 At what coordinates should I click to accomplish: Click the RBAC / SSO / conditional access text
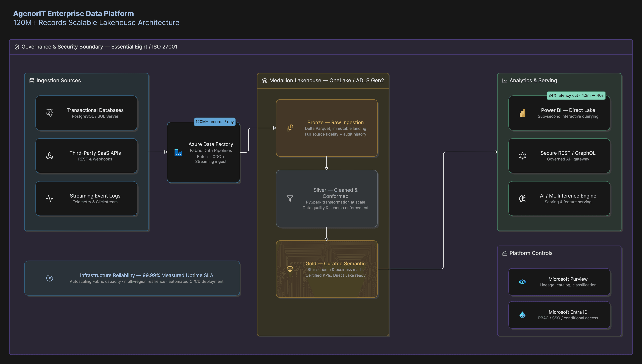[568, 318]
